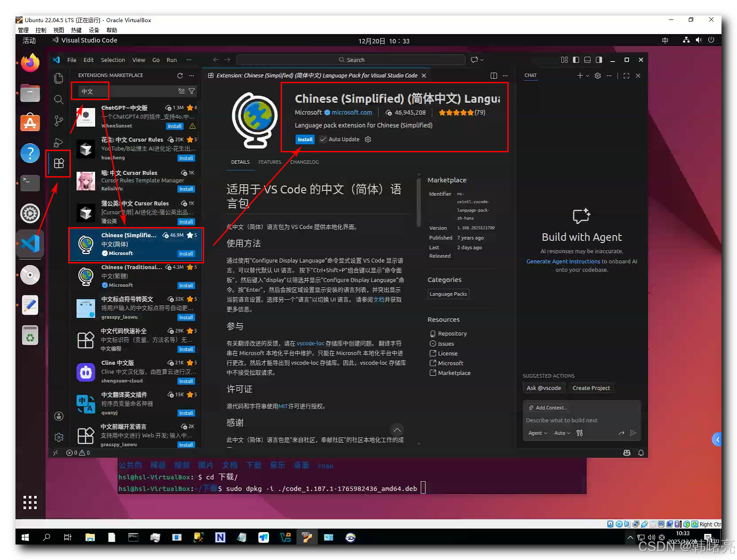This screenshot has width=737, height=560.
Task: Open the Source Control icon
Action: [58, 121]
